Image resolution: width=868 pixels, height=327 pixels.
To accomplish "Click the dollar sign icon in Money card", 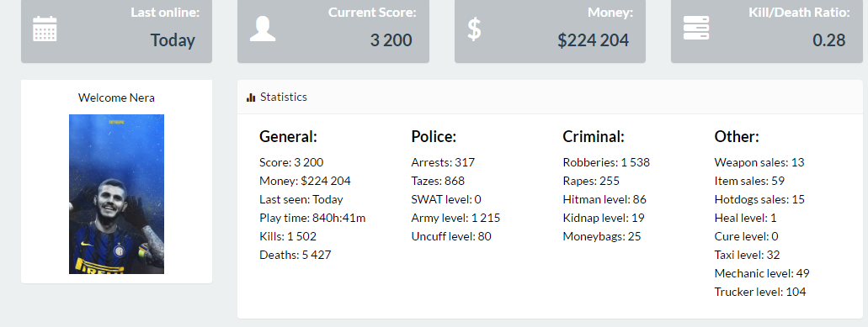I will [474, 29].
